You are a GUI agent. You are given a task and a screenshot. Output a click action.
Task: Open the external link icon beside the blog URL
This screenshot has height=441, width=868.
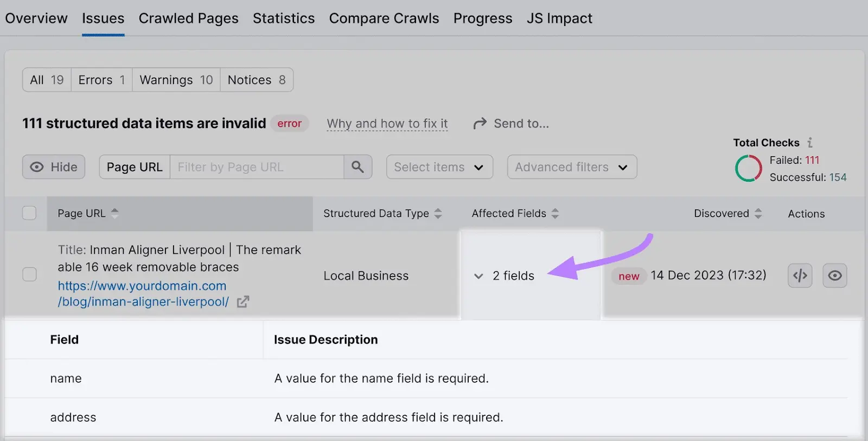click(x=244, y=302)
